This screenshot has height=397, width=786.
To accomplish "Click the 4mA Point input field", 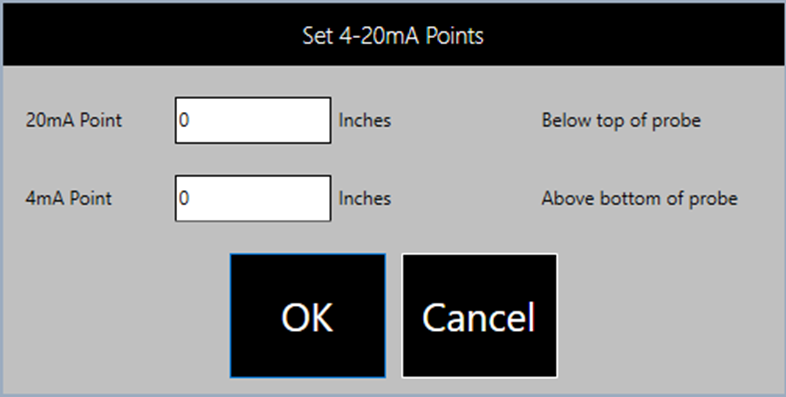I will pyautogui.click(x=253, y=198).
